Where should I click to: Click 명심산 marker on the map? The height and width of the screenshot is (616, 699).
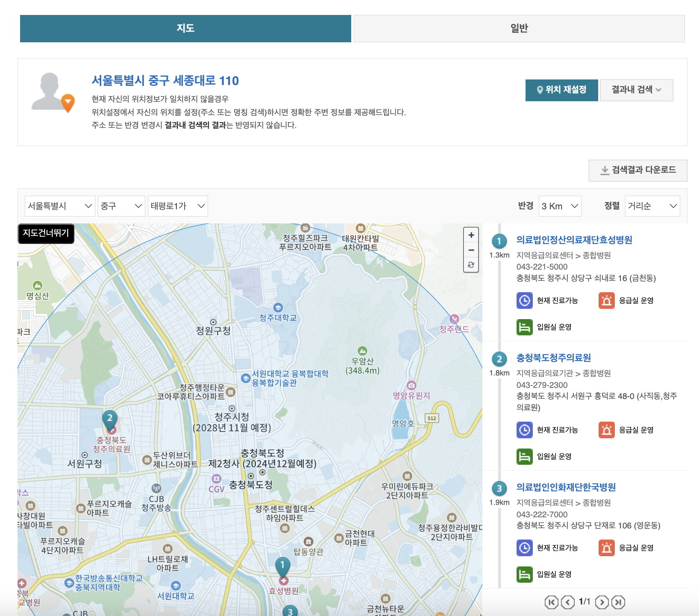click(38, 285)
